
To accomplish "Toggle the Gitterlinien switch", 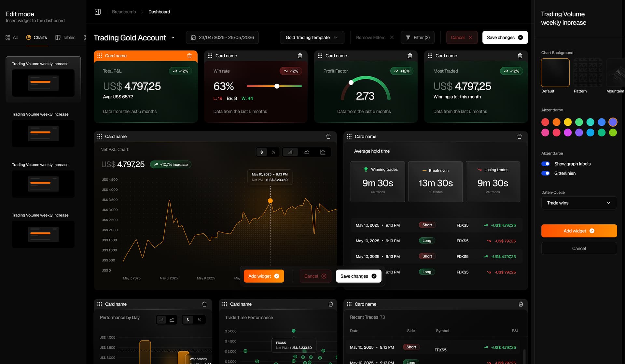I will 546,173.
